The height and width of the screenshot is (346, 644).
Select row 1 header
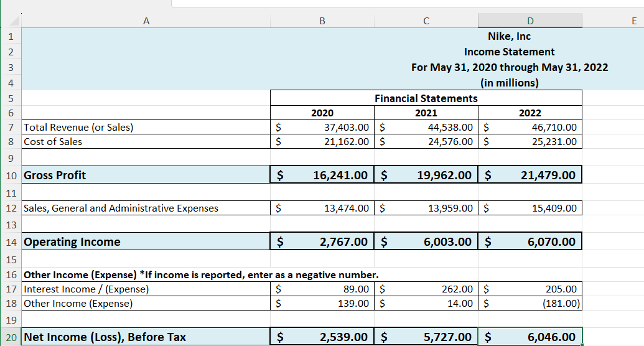[11, 36]
